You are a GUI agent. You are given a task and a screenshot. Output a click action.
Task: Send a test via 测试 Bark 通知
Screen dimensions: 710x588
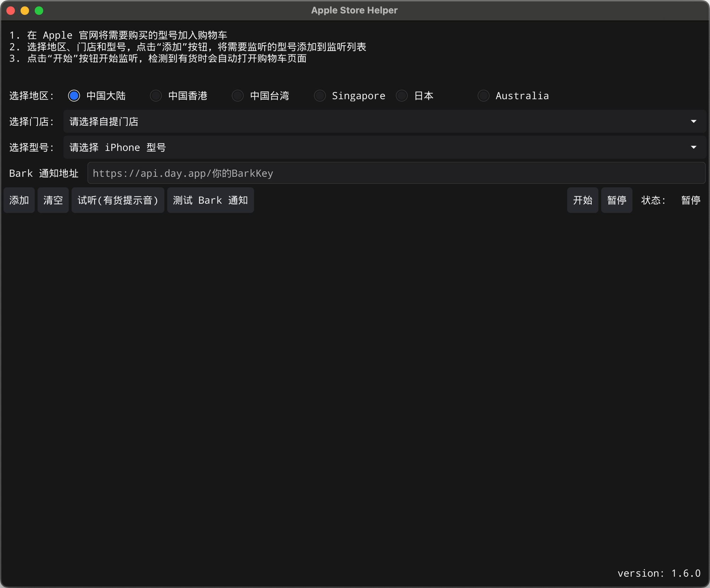point(210,200)
